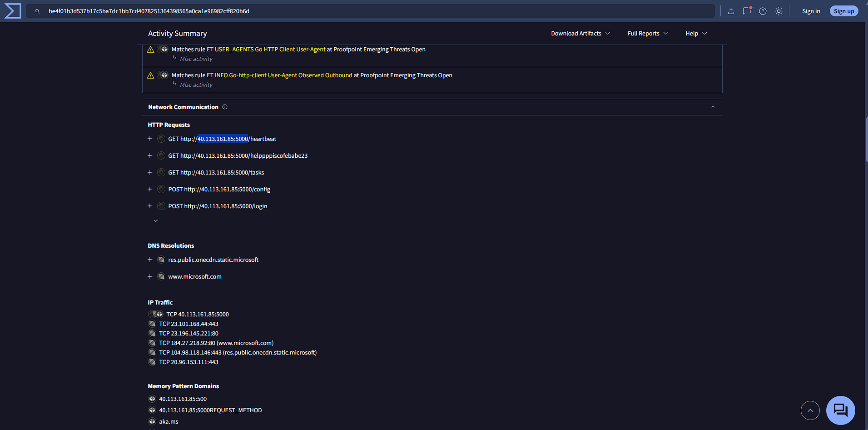The width and height of the screenshot is (868, 430).
Task: Click the upload file icon
Action: click(731, 11)
